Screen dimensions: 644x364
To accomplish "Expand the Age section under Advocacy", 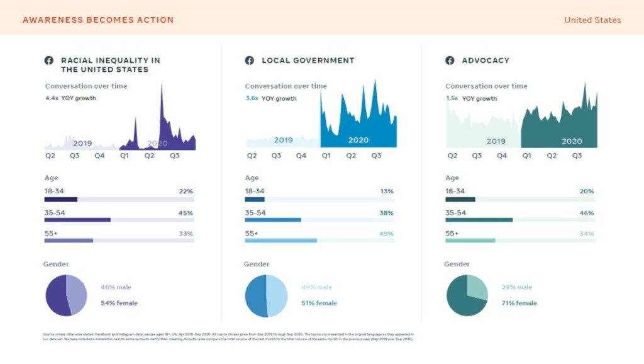I will pyautogui.click(x=451, y=178).
